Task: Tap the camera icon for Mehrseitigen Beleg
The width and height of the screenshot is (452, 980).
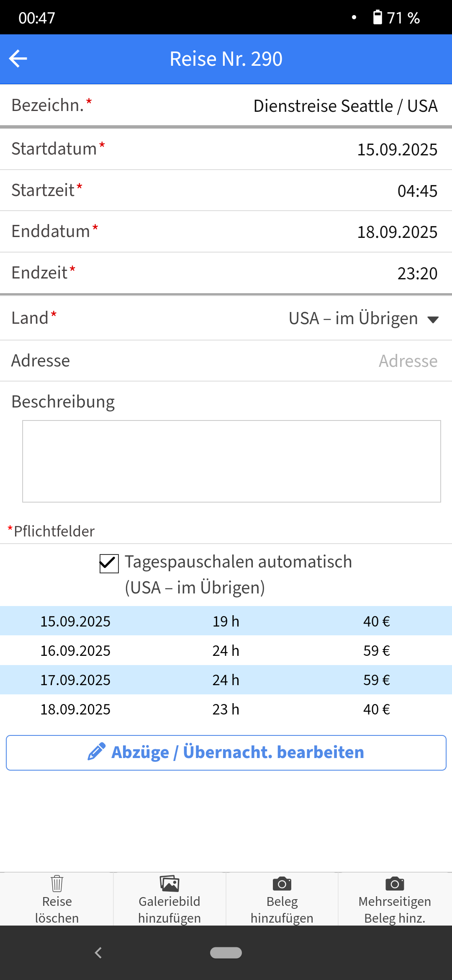Action: point(395,884)
